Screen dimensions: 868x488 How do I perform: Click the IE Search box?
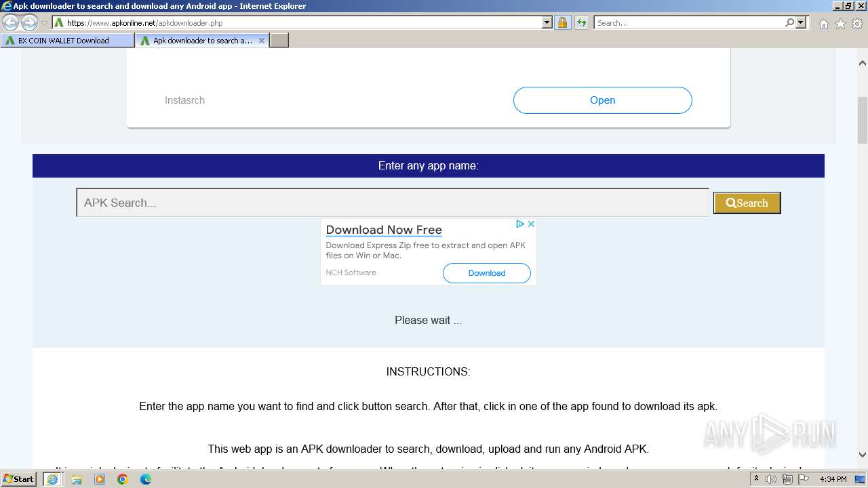tap(689, 22)
